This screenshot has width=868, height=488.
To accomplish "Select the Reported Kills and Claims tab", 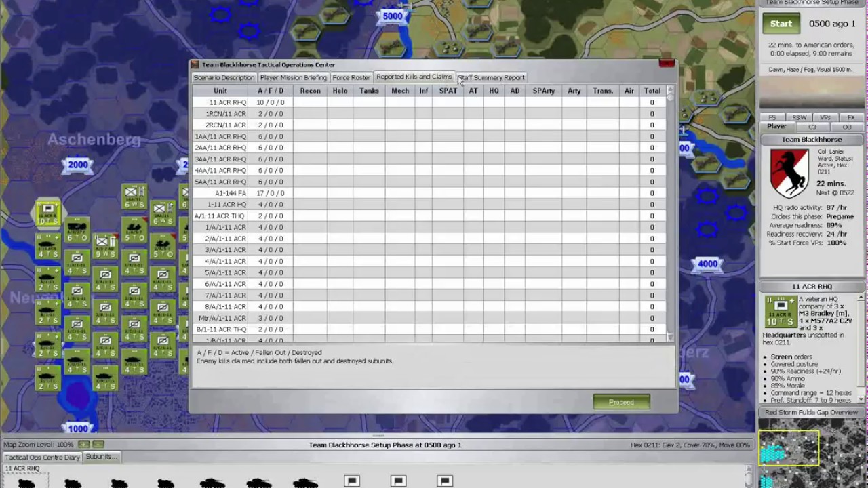I will (x=414, y=77).
